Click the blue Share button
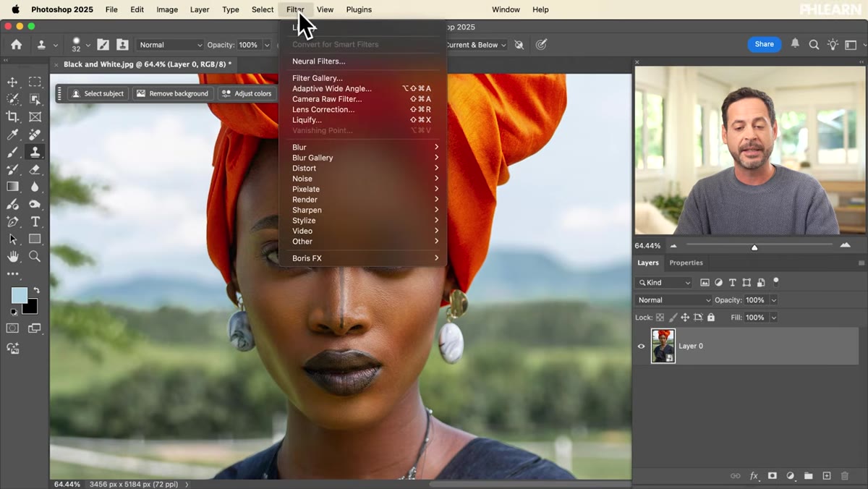 (x=765, y=44)
